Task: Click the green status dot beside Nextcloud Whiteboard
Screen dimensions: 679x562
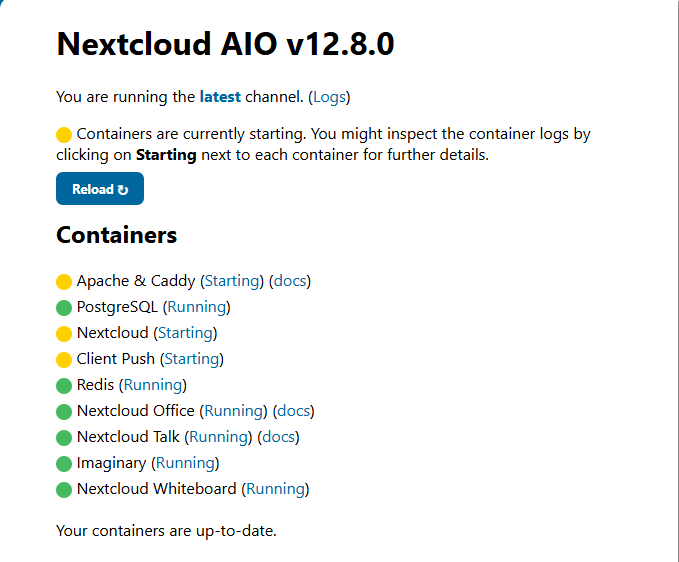Action: pyautogui.click(x=65, y=490)
